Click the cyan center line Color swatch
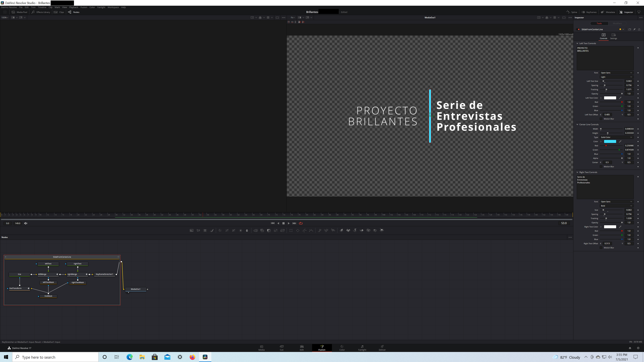The width and height of the screenshot is (644, 362). [x=610, y=142]
